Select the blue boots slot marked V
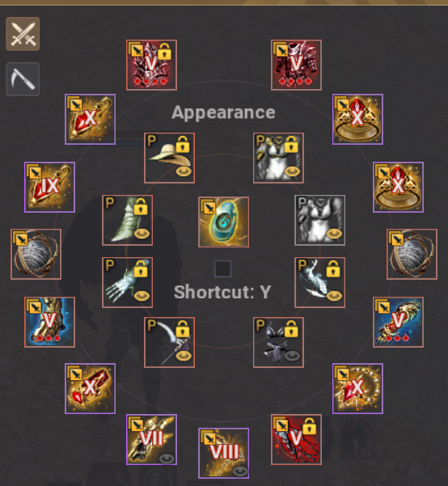The height and width of the screenshot is (486, 448). pyautogui.click(x=49, y=322)
